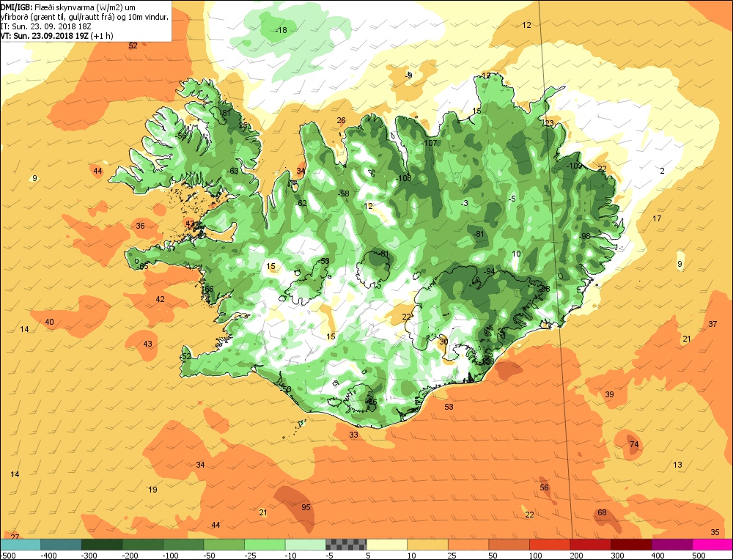Click the '-94' value on the Vatnajökull area

[x=488, y=272]
